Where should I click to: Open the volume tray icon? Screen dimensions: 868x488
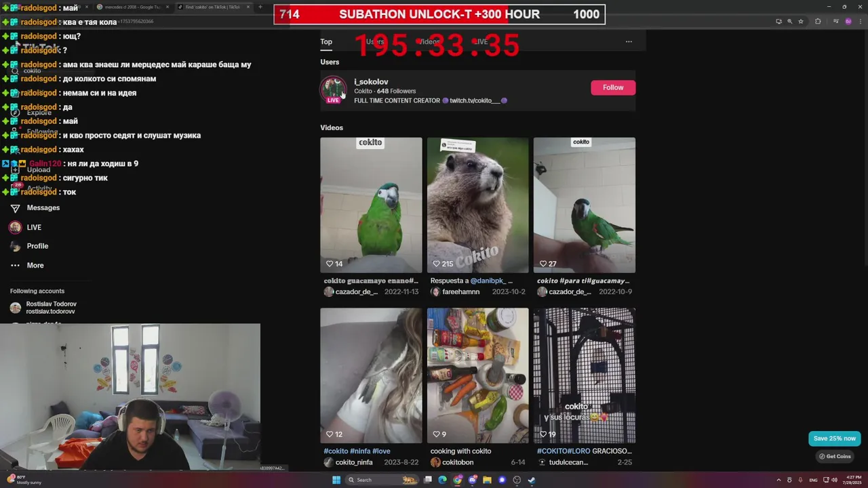834,480
